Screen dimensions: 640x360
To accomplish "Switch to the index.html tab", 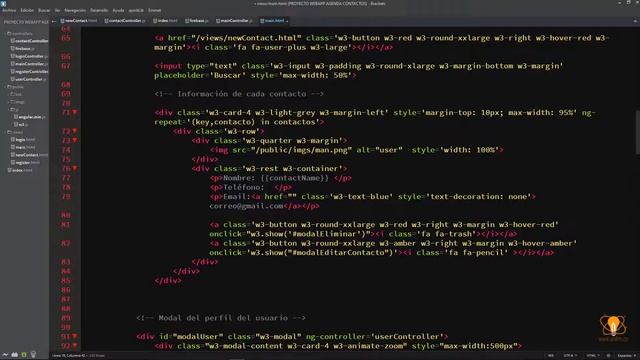I will (165, 20).
